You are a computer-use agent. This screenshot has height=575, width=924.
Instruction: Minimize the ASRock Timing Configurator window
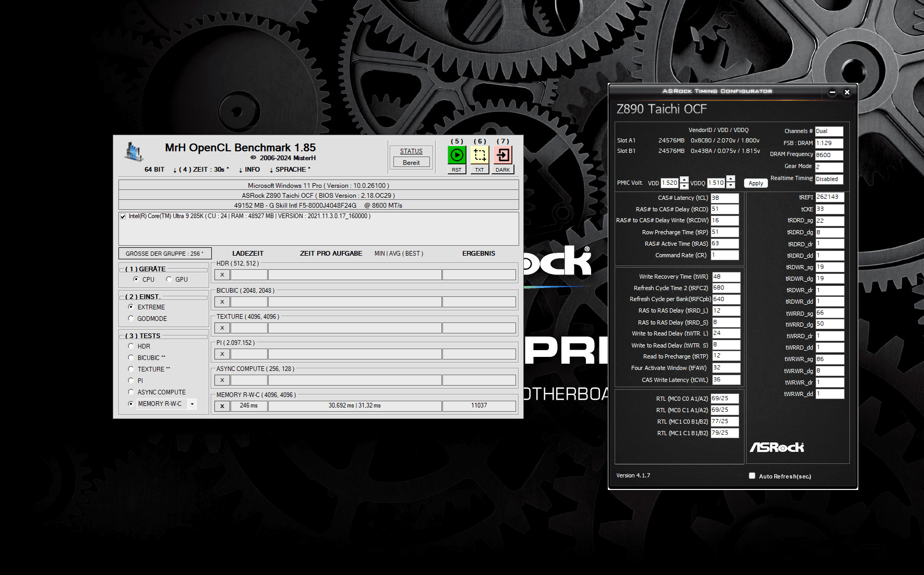click(832, 92)
